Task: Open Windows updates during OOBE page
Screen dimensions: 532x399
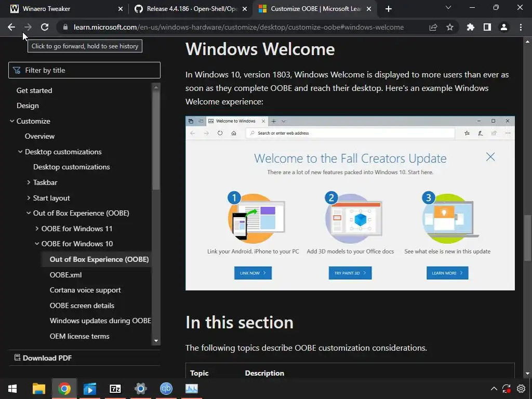Action: click(100, 321)
